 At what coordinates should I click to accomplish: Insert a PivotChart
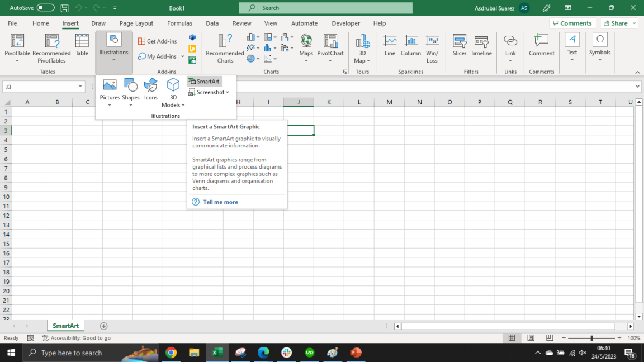330,47
